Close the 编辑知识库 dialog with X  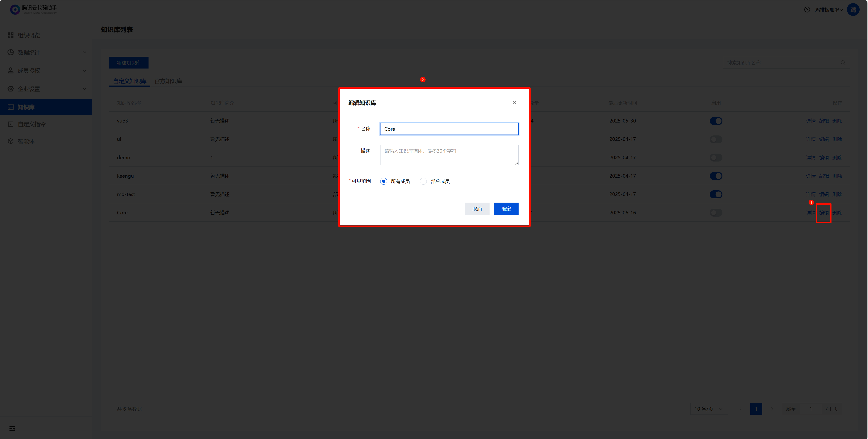(514, 103)
